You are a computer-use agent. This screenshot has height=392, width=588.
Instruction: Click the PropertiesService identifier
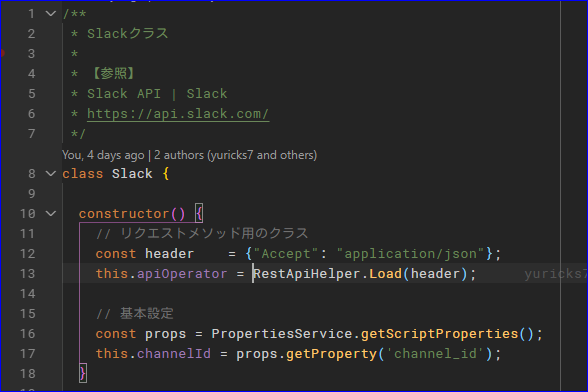[282, 334]
